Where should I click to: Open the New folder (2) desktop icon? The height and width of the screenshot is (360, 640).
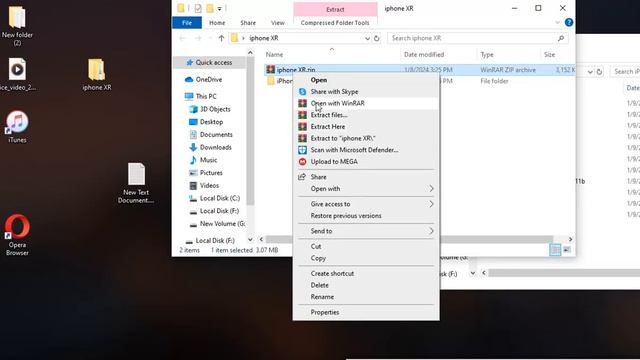pos(17,25)
